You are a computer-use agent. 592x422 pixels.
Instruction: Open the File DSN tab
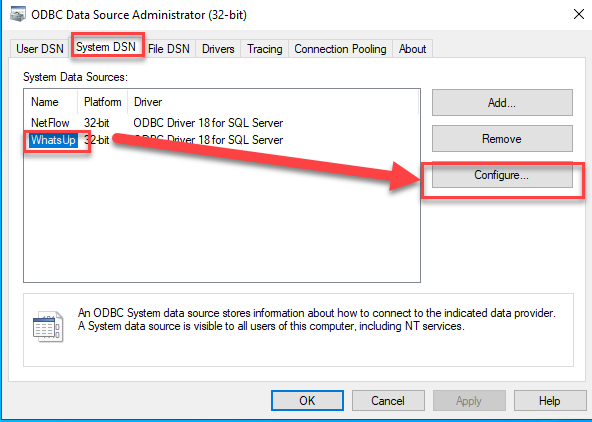(x=169, y=49)
